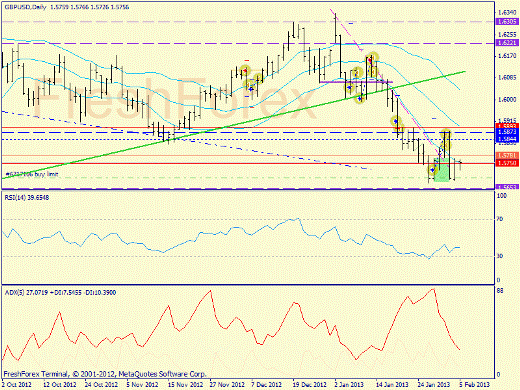Screen dimensions: 520x390
Task: Click the 15 Nov 2012 date label
Action: coord(185,385)
